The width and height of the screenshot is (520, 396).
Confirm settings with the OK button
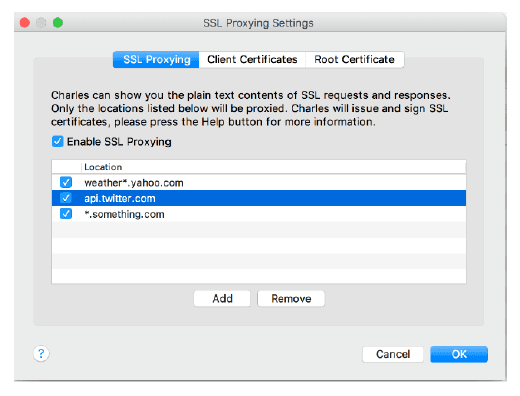point(459,354)
